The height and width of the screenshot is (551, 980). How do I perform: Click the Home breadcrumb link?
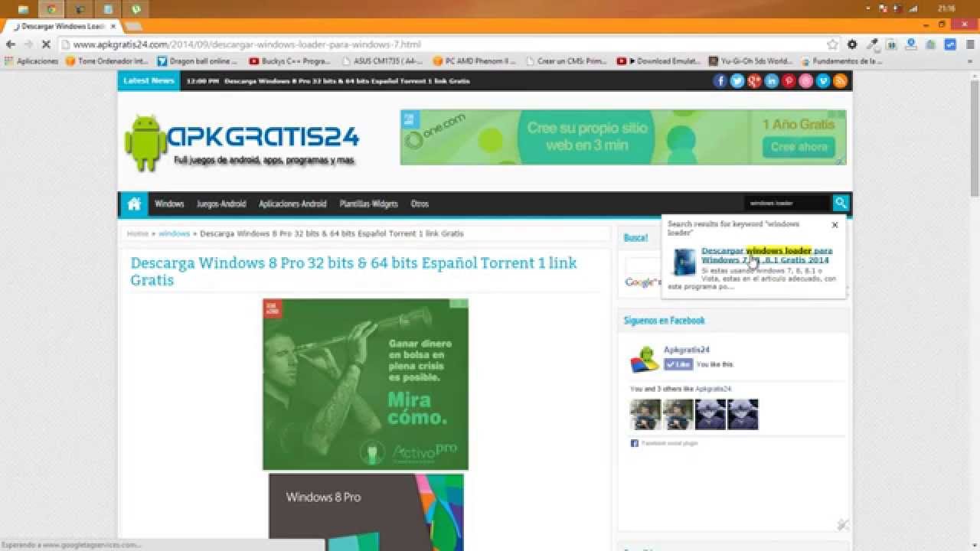(138, 233)
